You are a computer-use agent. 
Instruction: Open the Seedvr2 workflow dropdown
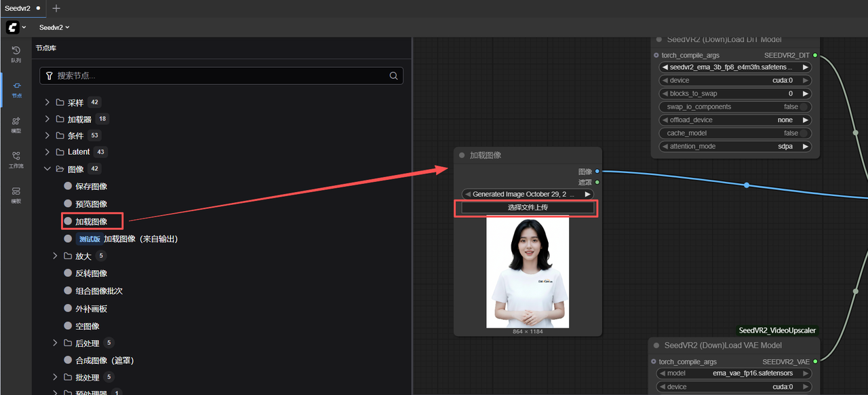pyautogui.click(x=54, y=27)
